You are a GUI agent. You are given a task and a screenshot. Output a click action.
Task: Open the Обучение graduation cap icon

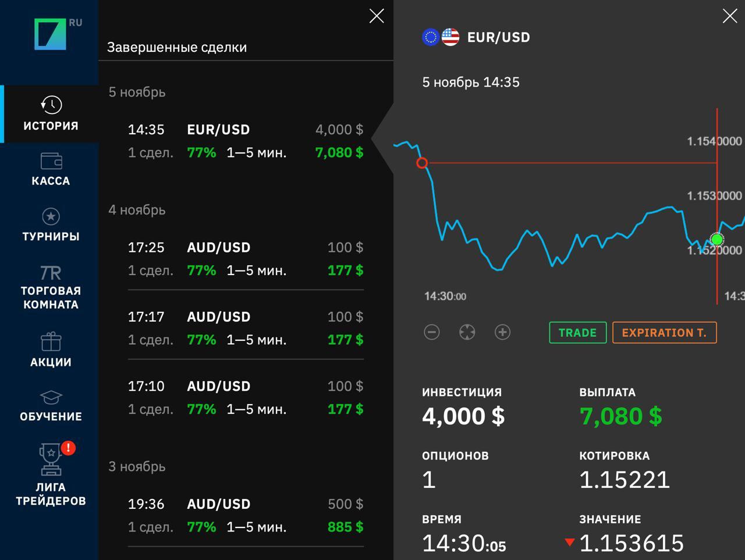pyautogui.click(x=51, y=397)
